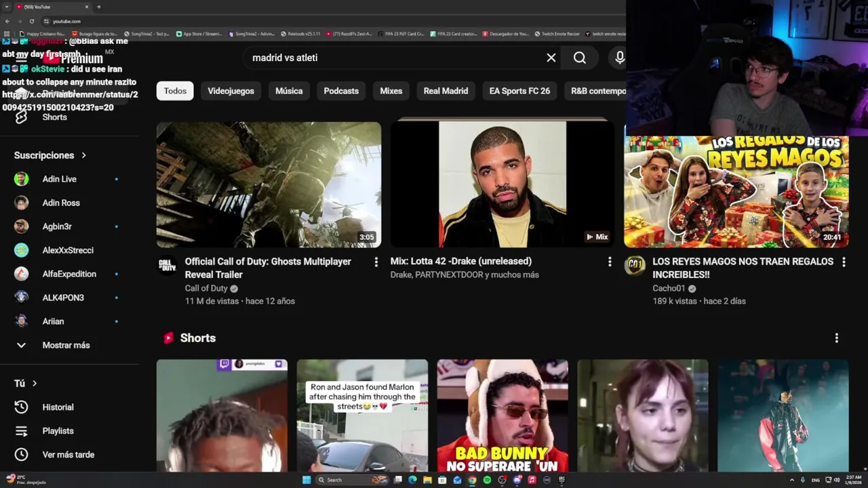Image resolution: width=868 pixels, height=488 pixels.
Task: Open the Mix: Lotta 42 -Drake title
Action: click(461, 261)
